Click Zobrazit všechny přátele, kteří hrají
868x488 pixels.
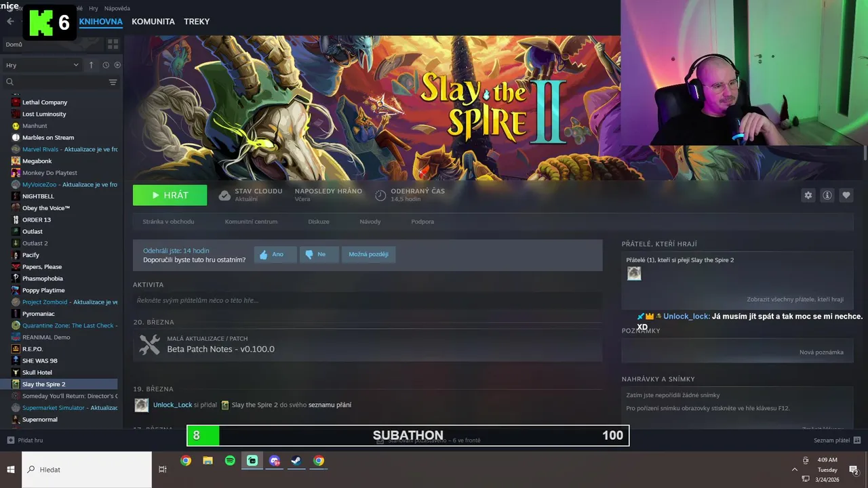point(795,299)
